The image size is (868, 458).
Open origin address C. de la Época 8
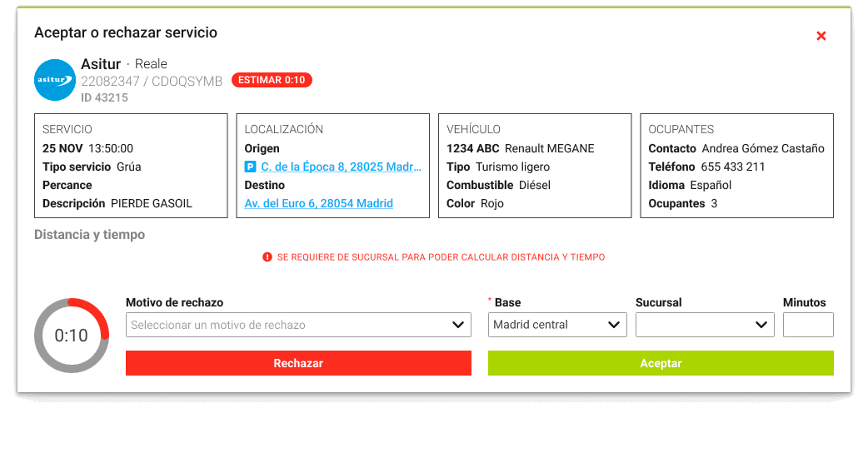click(341, 167)
